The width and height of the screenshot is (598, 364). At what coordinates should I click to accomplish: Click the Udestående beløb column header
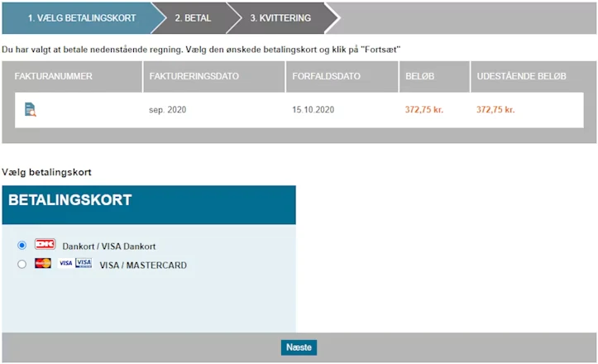point(522,76)
